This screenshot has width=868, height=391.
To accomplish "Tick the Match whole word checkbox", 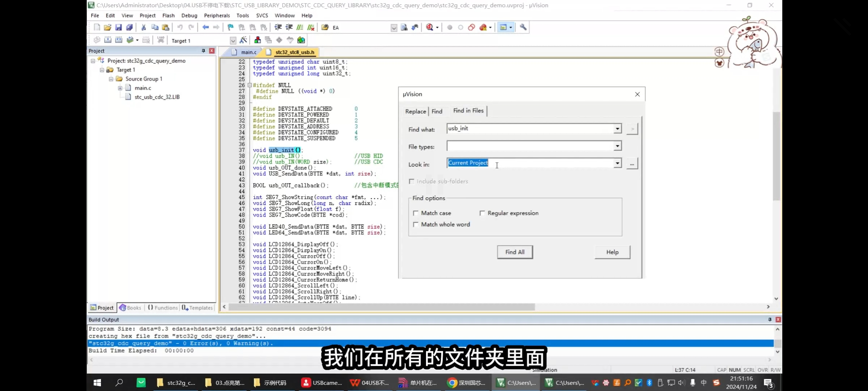I will coord(416,224).
